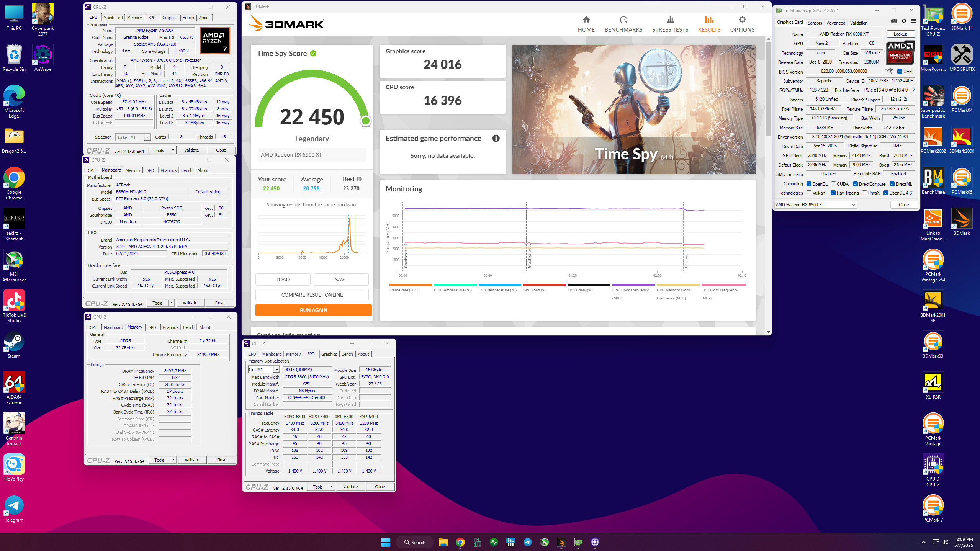Show hidden icons chevron in system tray
This screenshot has height=551, width=980.
tap(924, 542)
